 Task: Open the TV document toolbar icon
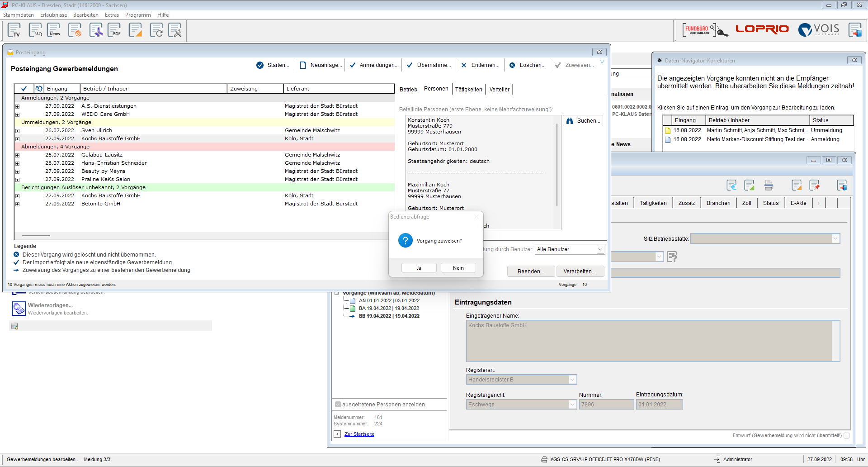pyautogui.click(x=14, y=30)
